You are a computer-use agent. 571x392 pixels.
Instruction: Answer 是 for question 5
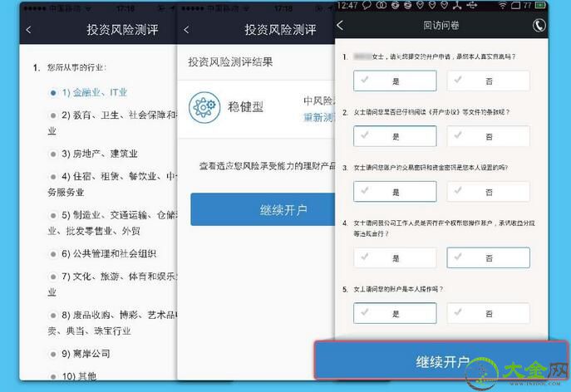(395, 313)
